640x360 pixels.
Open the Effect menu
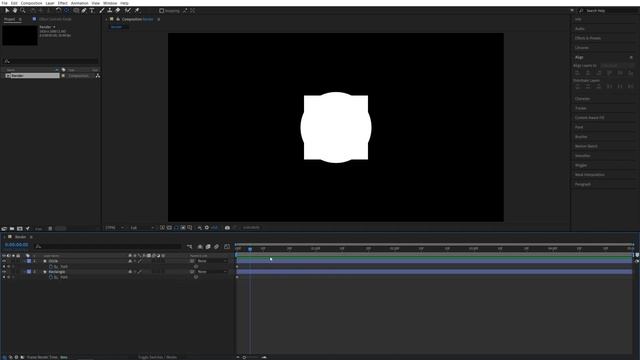pos(62,3)
